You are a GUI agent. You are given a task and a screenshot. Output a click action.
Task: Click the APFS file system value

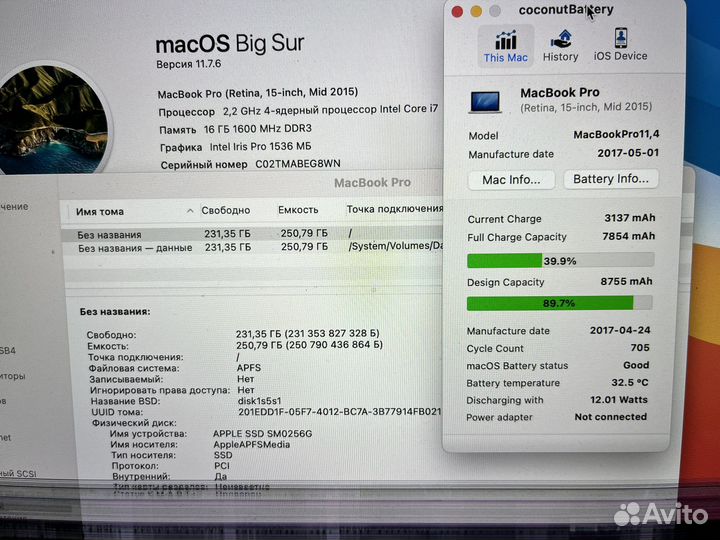coord(249,368)
